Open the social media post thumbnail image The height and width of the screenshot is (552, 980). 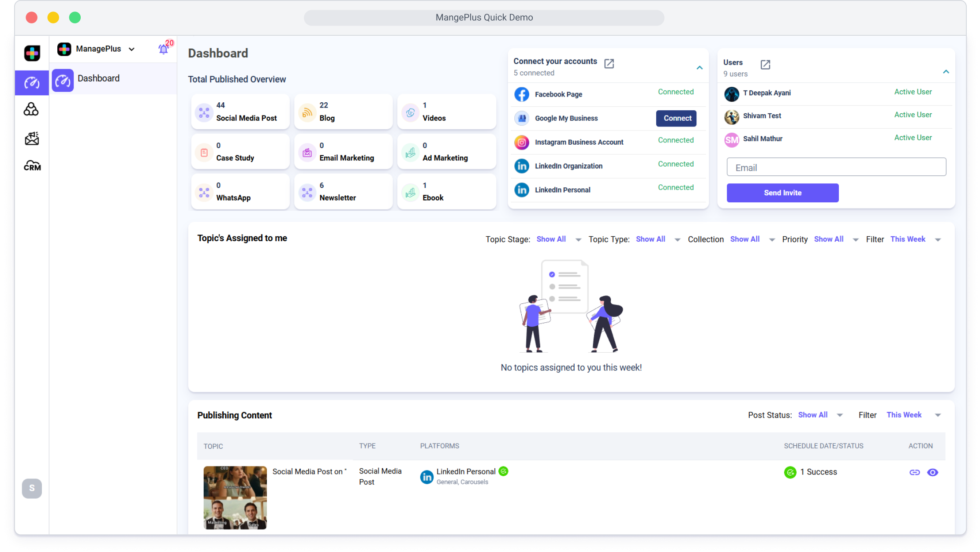[x=235, y=497]
